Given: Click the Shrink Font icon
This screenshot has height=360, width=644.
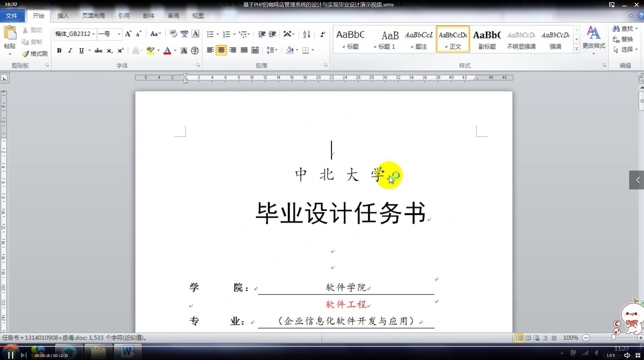Looking at the screenshot, I should (x=138, y=34).
